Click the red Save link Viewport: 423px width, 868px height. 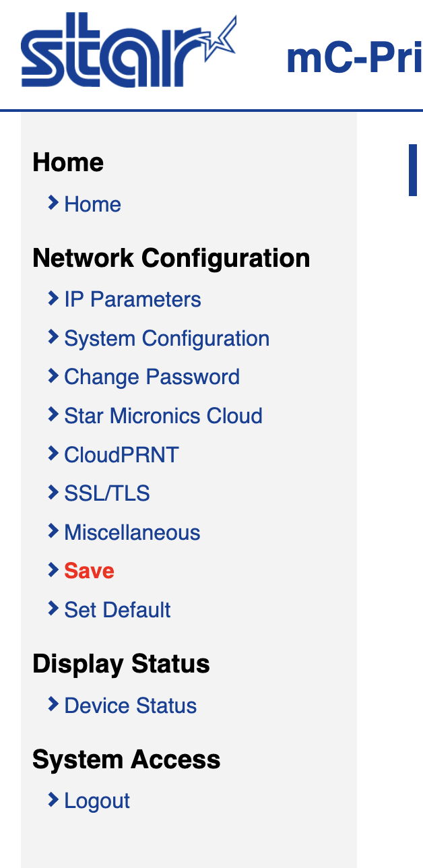point(89,571)
